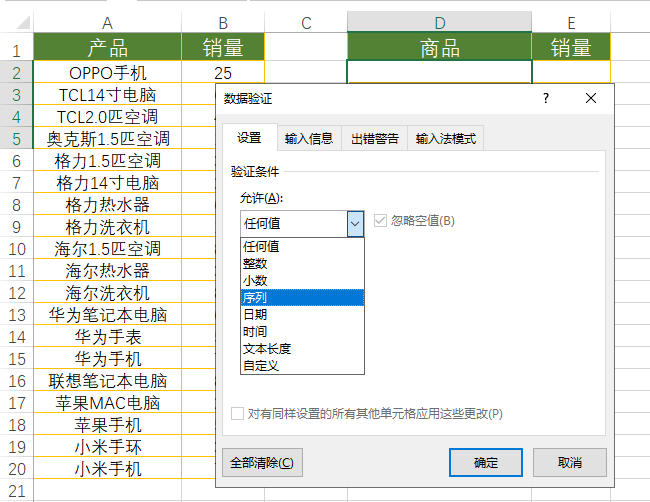This screenshot has width=650, height=502.
Task: Click empty cell D2 under 商品
Action: tap(439, 72)
